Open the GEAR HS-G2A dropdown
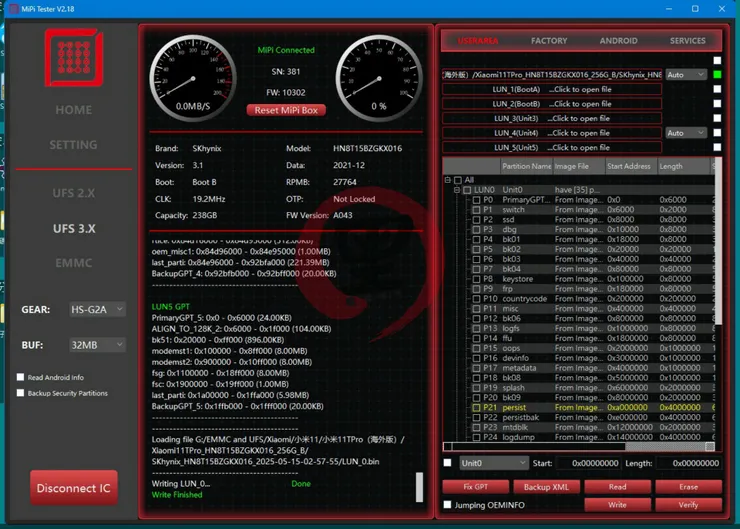 [97, 310]
